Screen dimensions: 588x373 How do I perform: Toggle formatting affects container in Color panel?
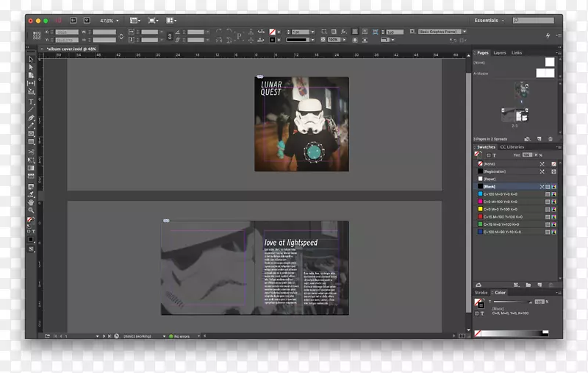pyautogui.click(x=477, y=313)
